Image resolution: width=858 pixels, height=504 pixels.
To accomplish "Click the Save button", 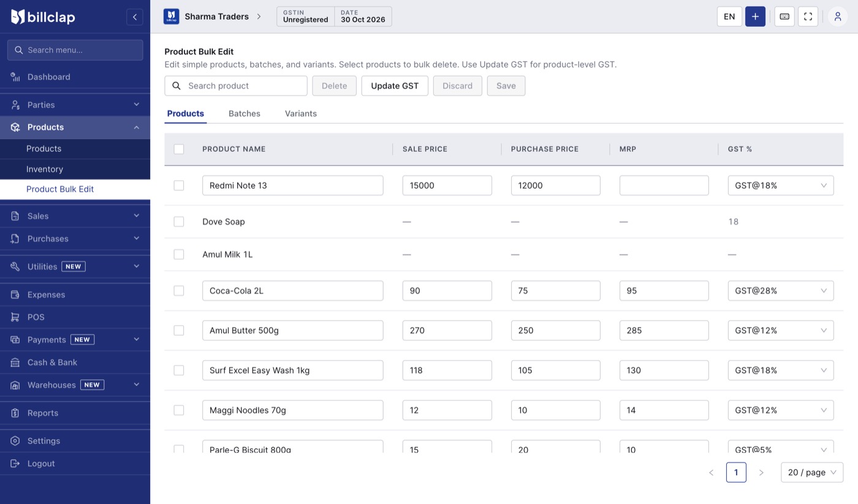I will [x=506, y=86].
